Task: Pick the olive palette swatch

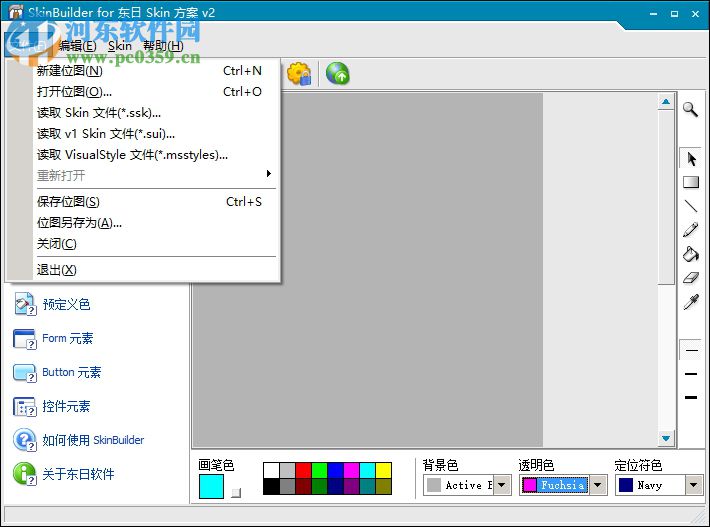Action: coord(383,486)
